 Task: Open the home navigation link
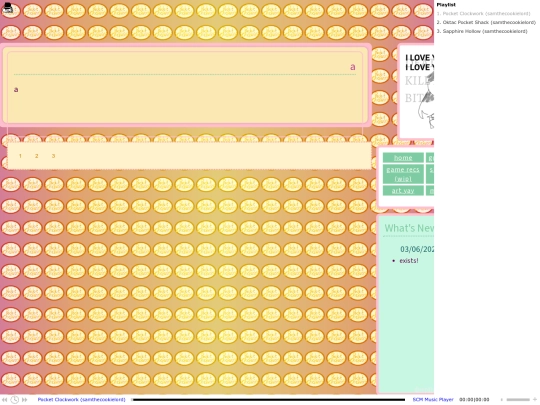click(403, 158)
